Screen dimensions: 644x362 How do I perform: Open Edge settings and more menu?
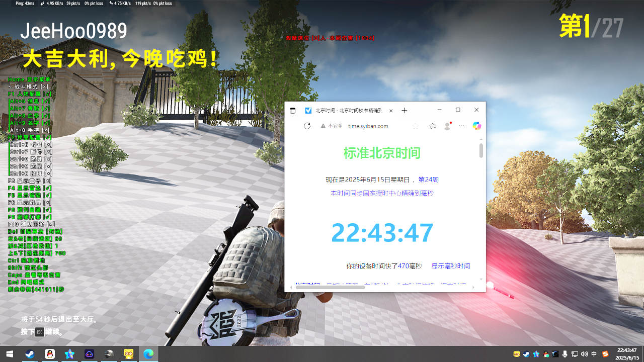[x=462, y=126]
